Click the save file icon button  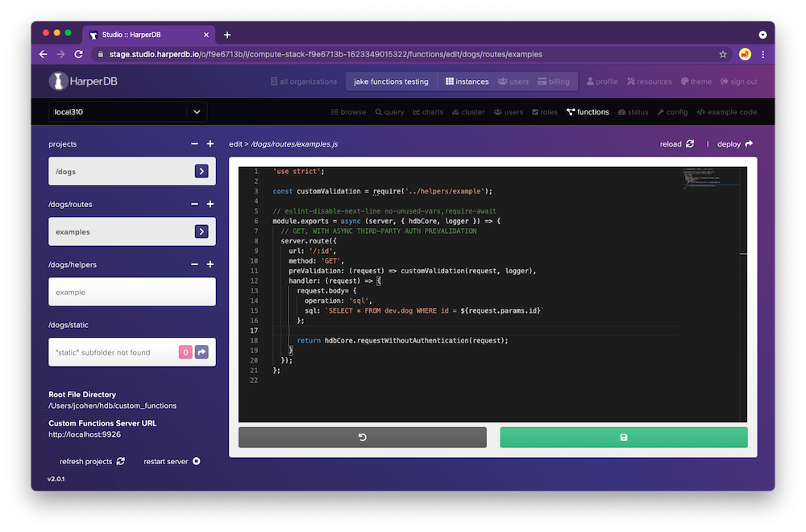coord(623,437)
